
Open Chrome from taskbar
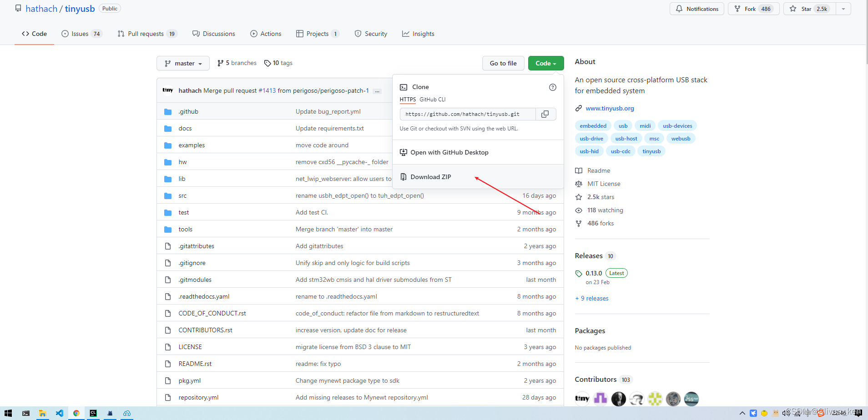pos(76,413)
